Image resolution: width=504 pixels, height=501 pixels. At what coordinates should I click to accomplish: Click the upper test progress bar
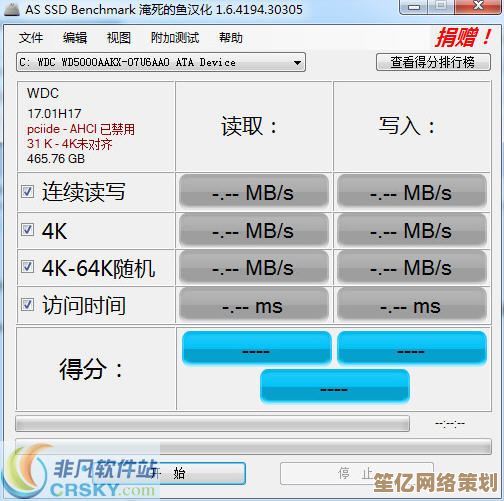coord(212,424)
